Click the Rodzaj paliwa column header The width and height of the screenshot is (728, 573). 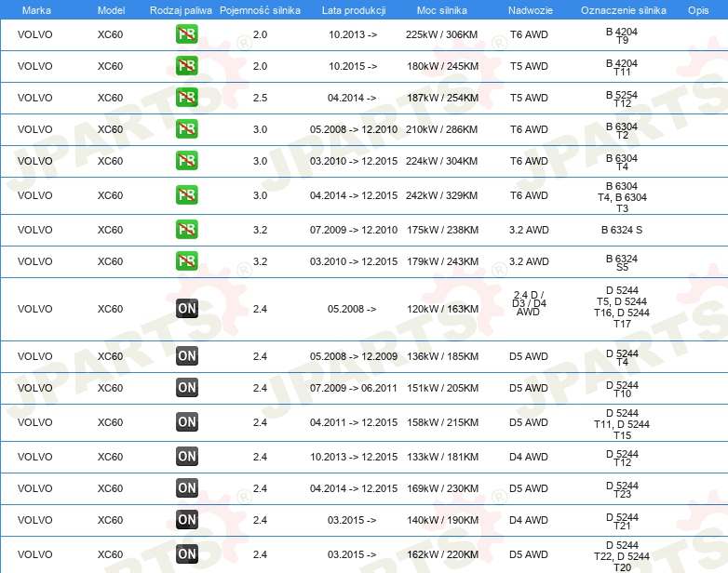(x=182, y=10)
